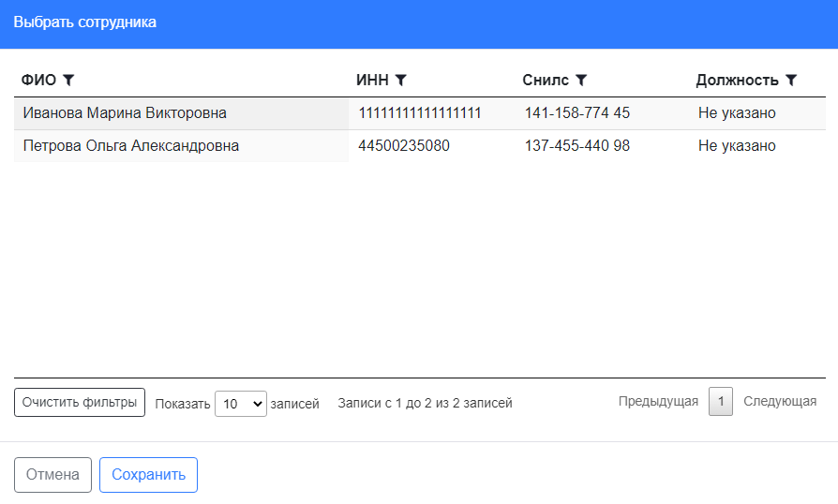Sort by the Должность column header text

point(737,81)
